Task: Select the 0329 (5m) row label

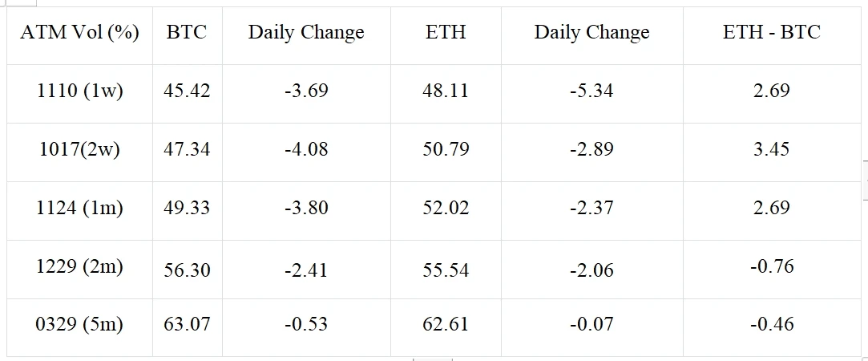Action: point(80,325)
